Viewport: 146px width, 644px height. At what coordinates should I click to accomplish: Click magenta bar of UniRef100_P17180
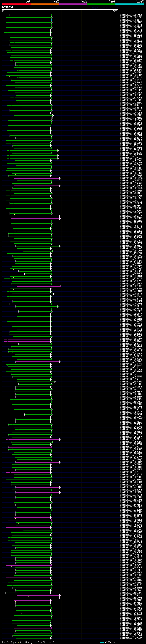click(x=29, y=578)
